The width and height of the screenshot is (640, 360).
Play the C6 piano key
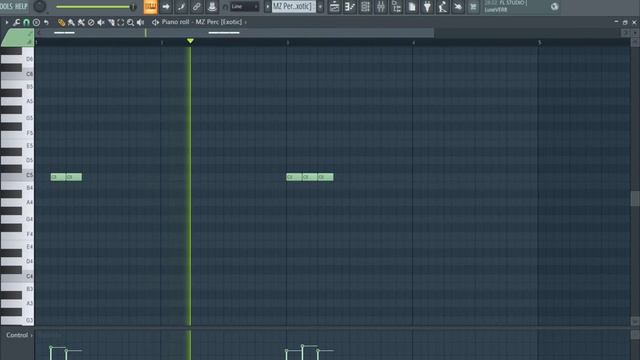click(x=17, y=74)
